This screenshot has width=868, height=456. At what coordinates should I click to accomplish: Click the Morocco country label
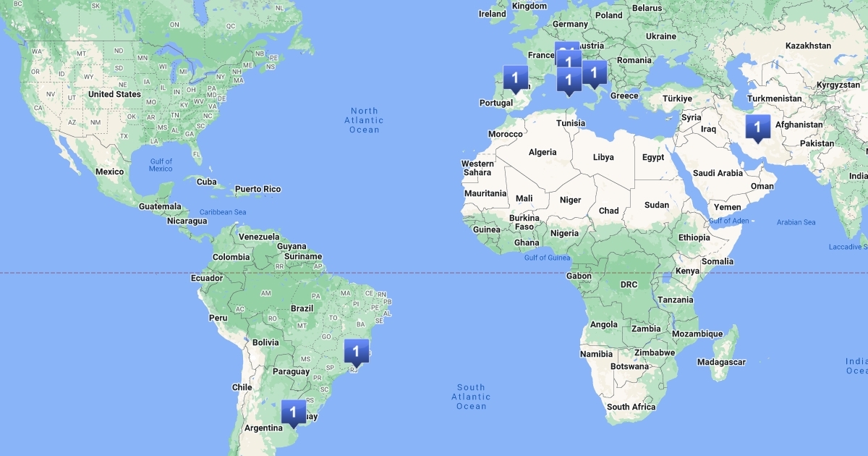pos(505,134)
